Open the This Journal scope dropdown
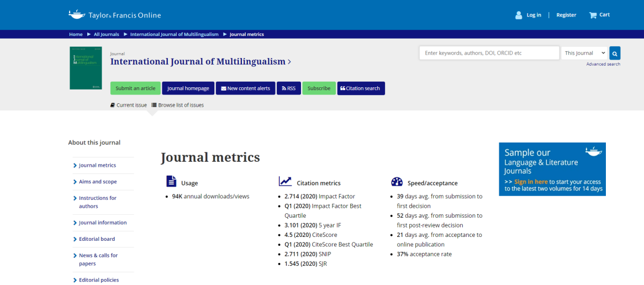This screenshot has width=644, height=285. 584,53
